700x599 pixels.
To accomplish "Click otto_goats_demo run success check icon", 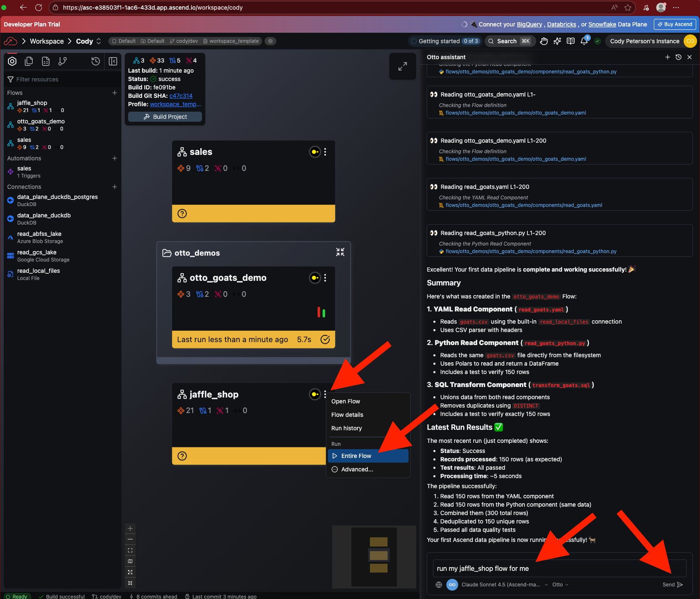I will tap(325, 340).
